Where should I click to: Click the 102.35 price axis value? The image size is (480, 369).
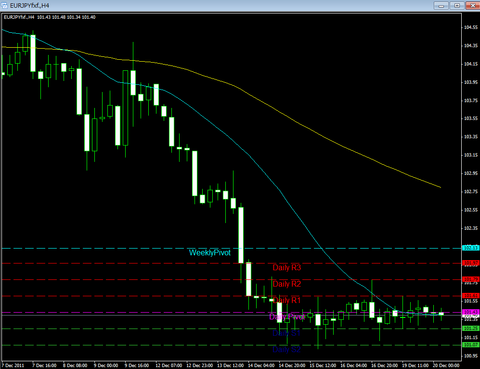pos(471,228)
